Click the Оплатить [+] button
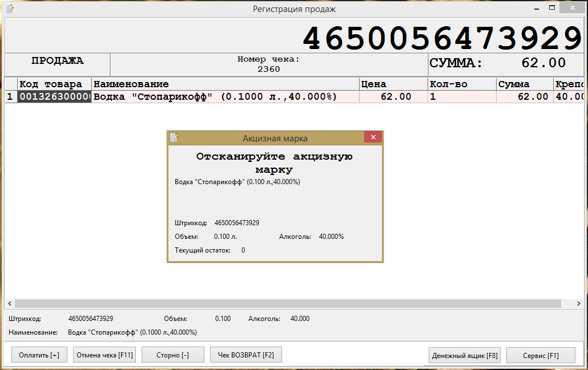Image resolution: width=588 pixels, height=370 pixels. 39,355
